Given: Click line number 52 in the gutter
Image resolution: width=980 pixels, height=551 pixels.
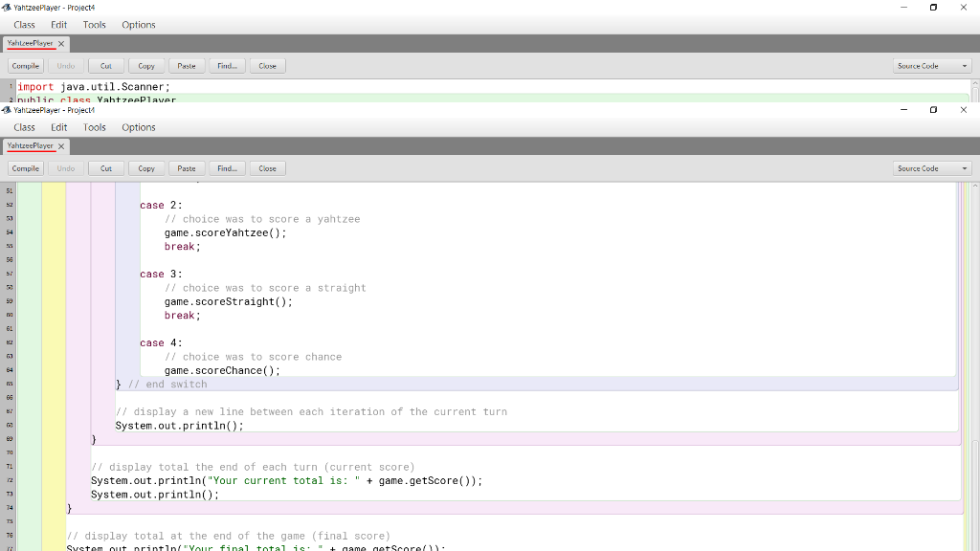Looking at the screenshot, I should 9,205.
